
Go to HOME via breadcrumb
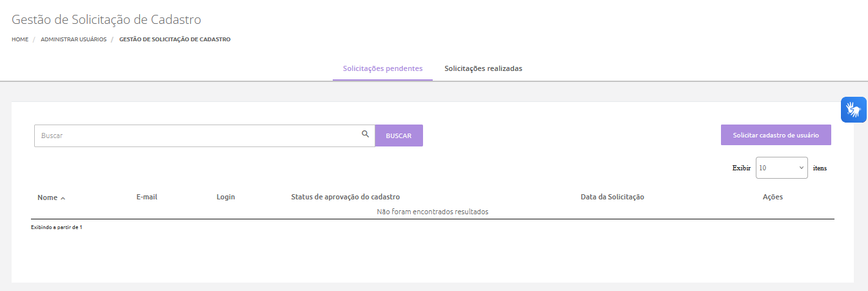[20, 39]
